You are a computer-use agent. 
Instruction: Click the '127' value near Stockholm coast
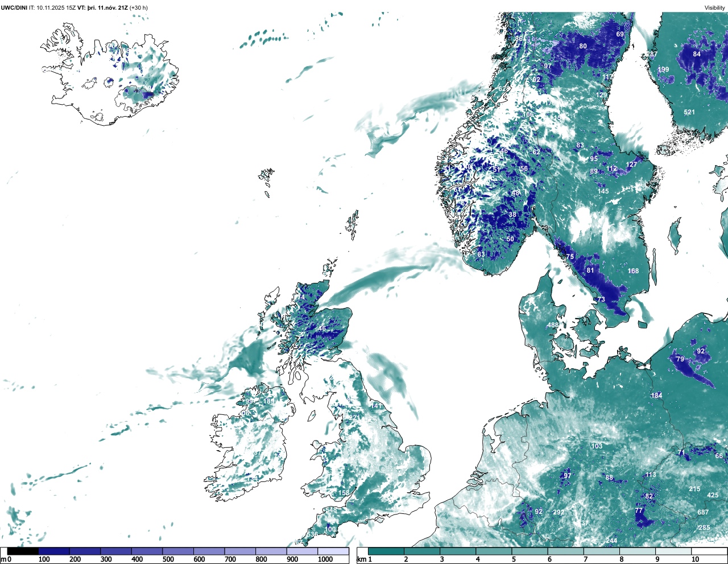tap(632, 164)
